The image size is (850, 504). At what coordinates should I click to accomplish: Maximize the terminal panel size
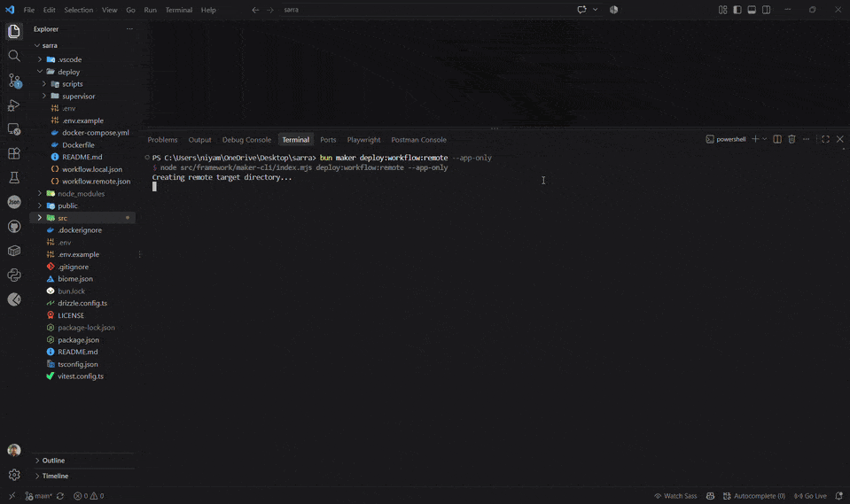pos(825,139)
